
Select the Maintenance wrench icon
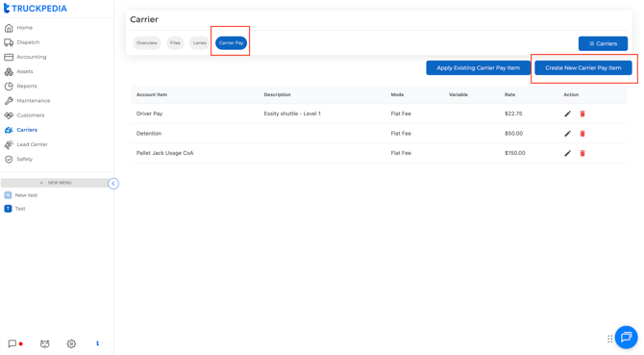(x=9, y=101)
